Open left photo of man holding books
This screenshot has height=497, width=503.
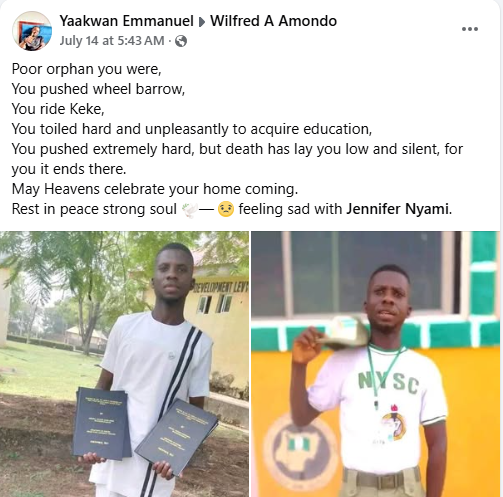(x=124, y=364)
